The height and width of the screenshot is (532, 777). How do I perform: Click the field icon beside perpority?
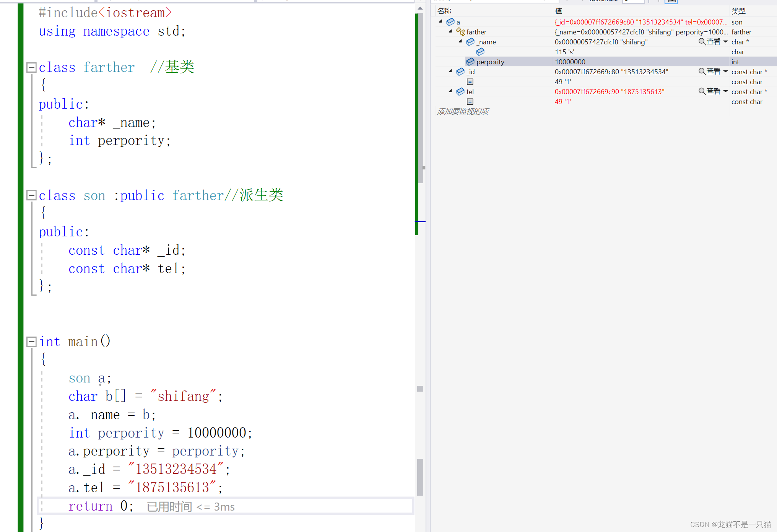[470, 62]
